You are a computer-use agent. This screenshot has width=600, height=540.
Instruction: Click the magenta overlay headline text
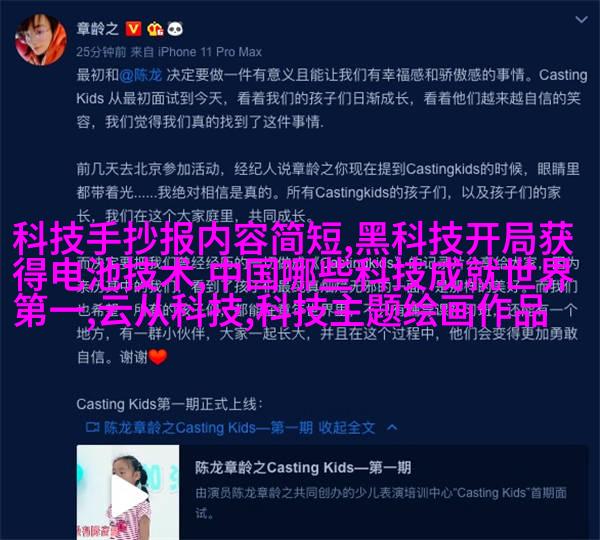pos(293,274)
